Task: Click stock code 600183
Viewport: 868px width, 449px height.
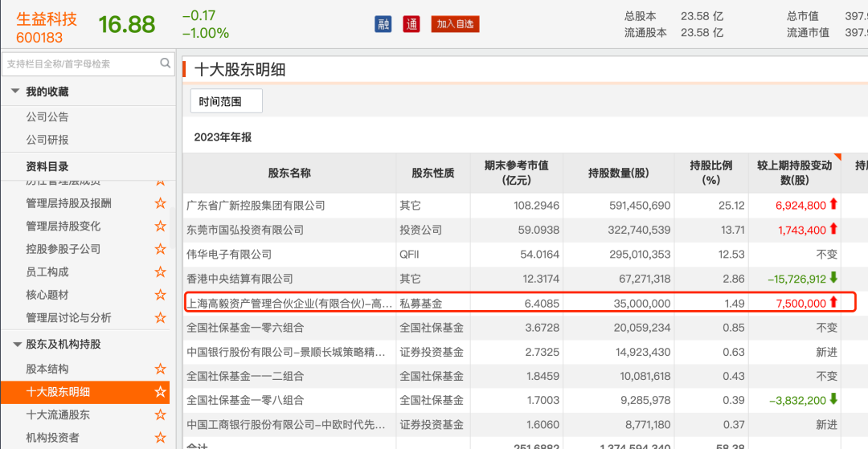Action: point(39,38)
